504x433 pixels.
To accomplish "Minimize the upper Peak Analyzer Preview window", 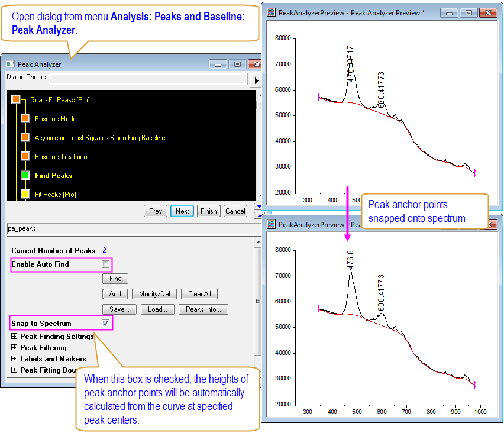I will point(450,13).
